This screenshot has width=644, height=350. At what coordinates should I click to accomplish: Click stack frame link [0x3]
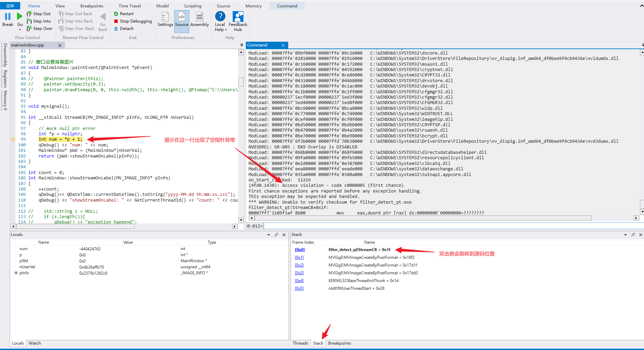click(299, 273)
